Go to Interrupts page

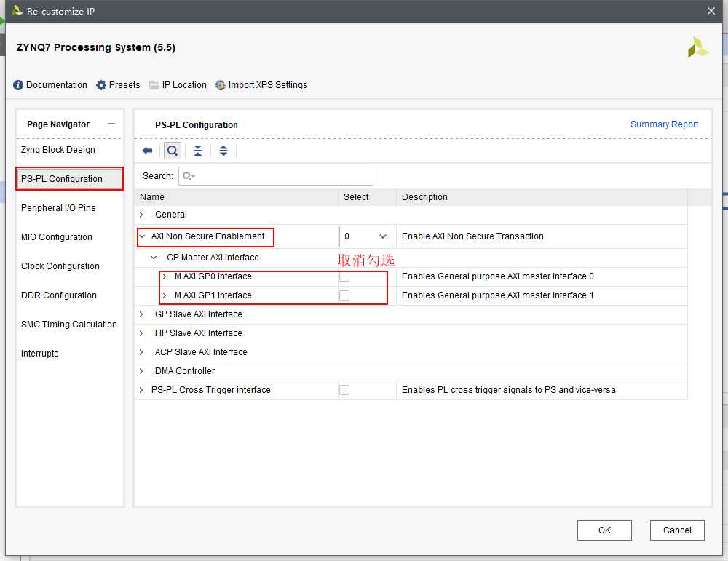(40, 354)
